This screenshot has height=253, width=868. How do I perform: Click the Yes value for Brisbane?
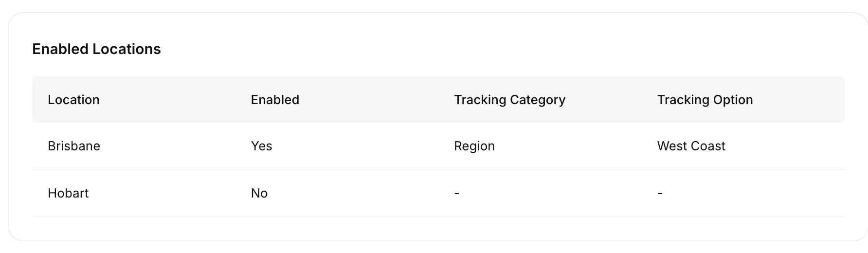(x=261, y=146)
